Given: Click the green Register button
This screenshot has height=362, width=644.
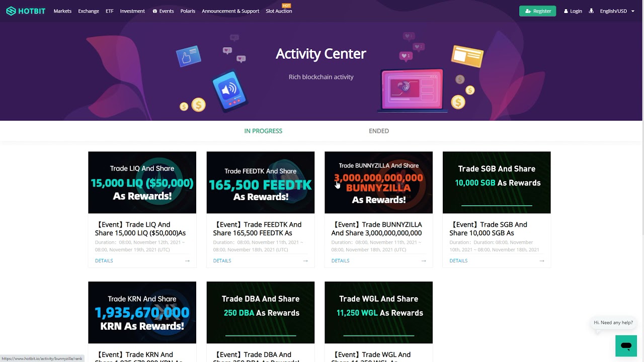Looking at the screenshot, I should coord(537,11).
